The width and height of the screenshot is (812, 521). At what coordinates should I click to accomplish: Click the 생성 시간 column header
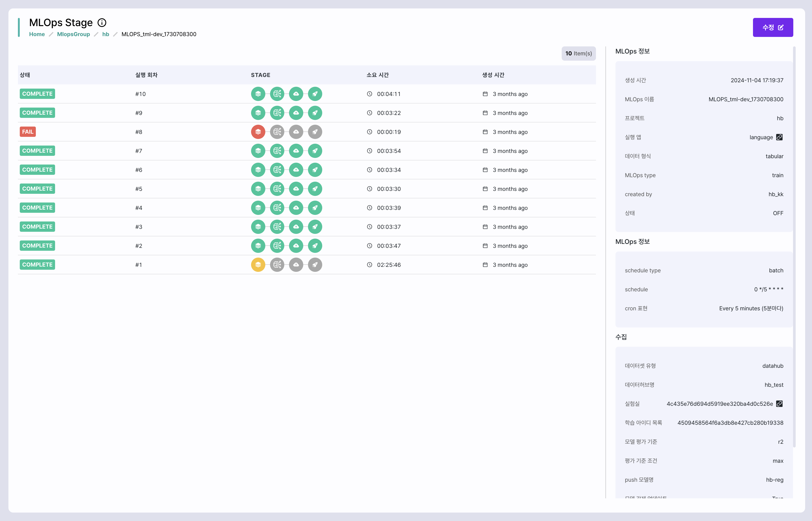tap(493, 75)
